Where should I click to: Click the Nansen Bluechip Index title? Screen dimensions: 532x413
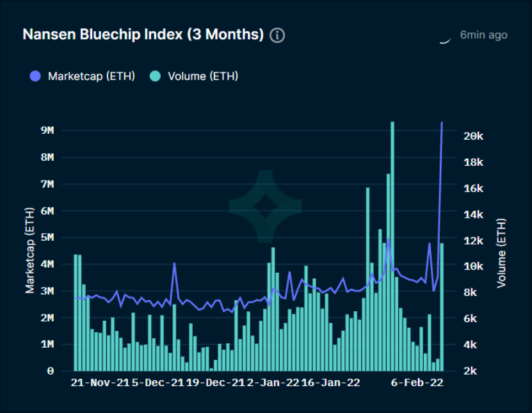(143, 35)
